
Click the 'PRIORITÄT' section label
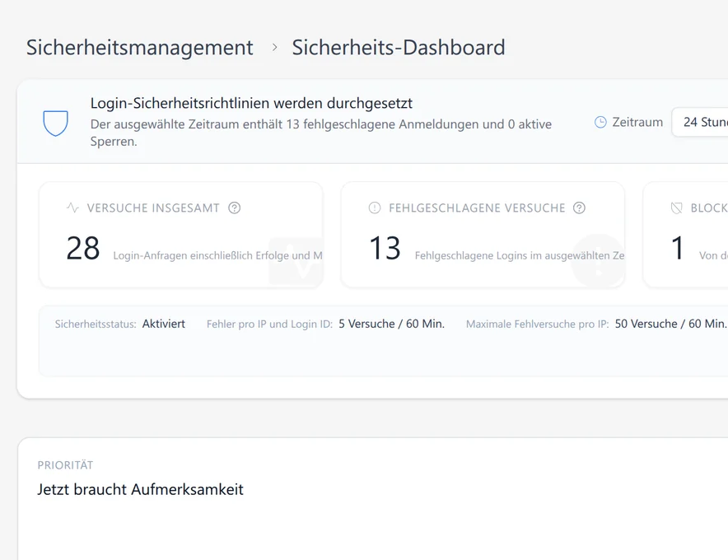coord(65,465)
